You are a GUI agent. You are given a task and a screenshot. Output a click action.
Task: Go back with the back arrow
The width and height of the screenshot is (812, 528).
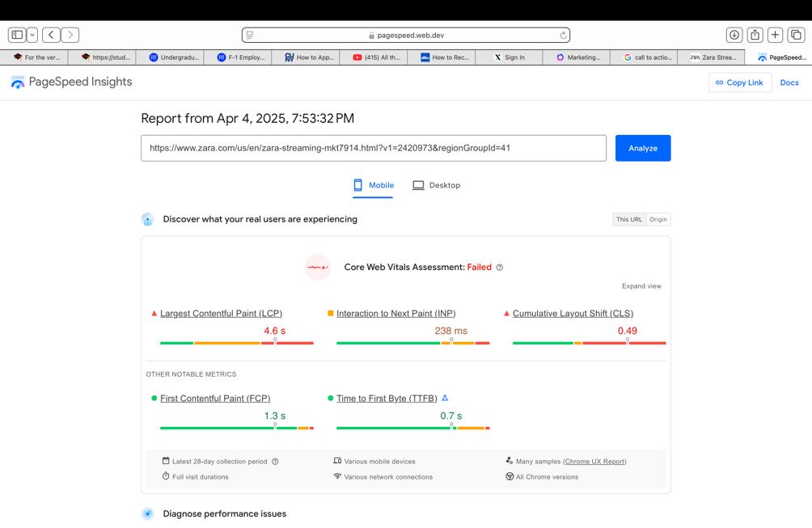pyautogui.click(x=51, y=35)
